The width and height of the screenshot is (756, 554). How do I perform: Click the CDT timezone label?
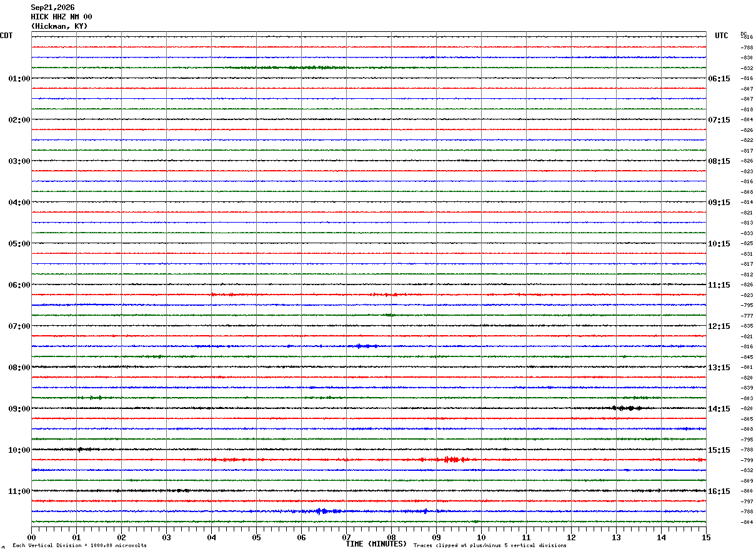coord(6,36)
